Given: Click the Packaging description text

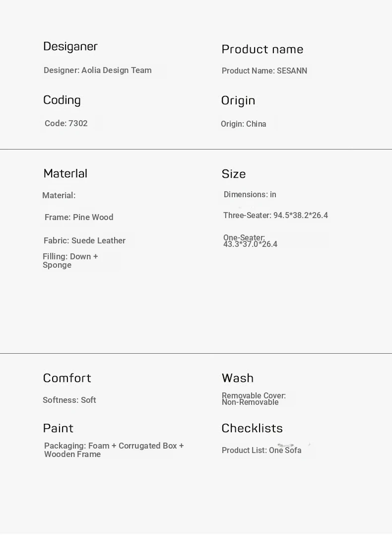Looking at the screenshot, I should pos(114,450).
